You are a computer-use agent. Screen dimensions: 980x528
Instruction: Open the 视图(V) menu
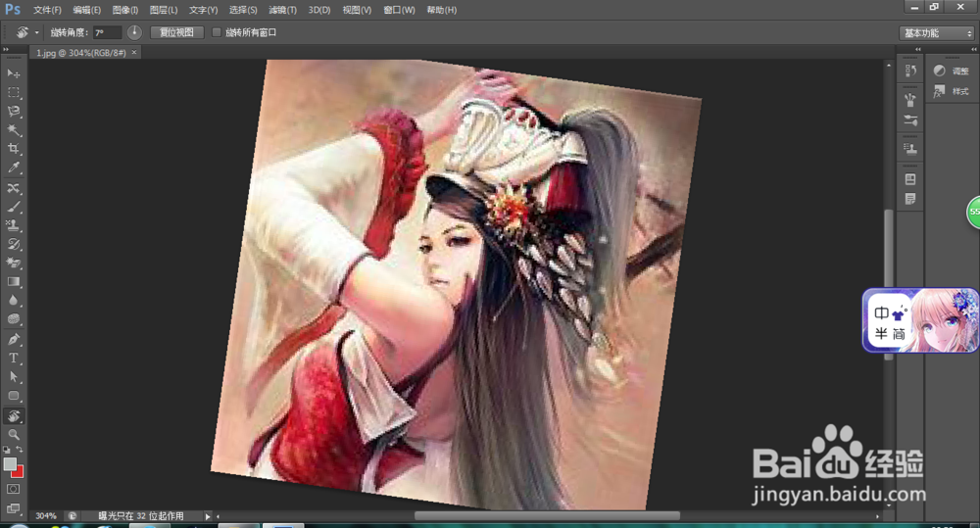coord(357,10)
